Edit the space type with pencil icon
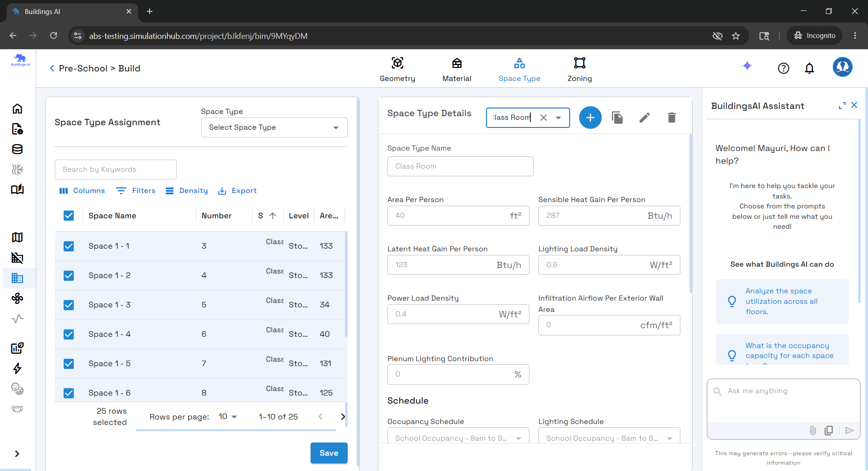The height and width of the screenshot is (471, 868). point(645,118)
